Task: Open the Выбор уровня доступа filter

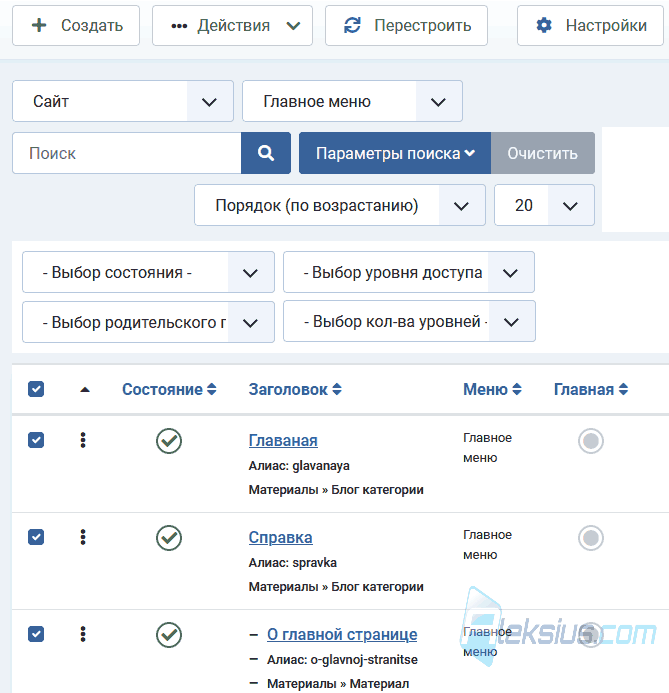Action: coord(409,272)
